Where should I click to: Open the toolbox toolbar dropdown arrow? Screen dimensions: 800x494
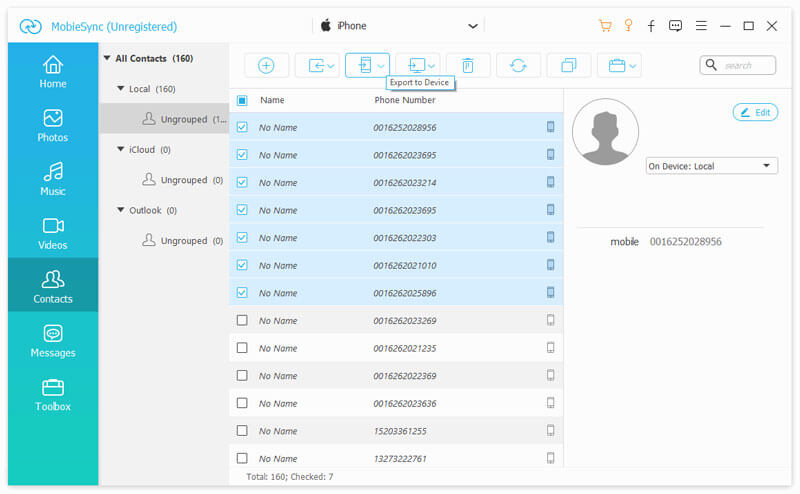point(633,66)
